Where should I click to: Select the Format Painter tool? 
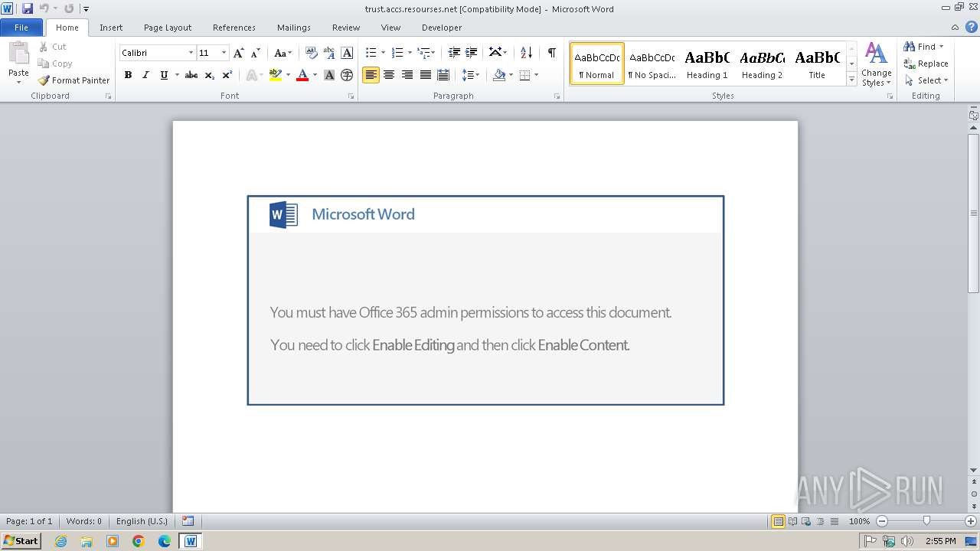click(x=74, y=80)
